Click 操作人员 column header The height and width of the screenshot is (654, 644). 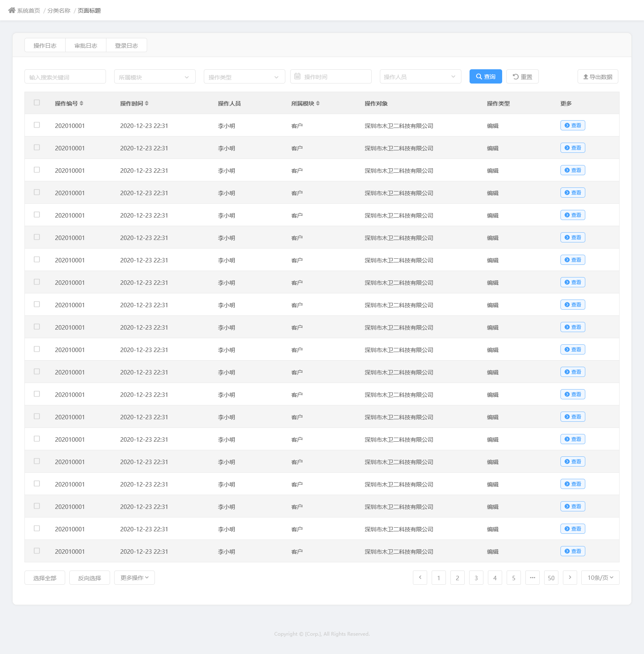(229, 103)
